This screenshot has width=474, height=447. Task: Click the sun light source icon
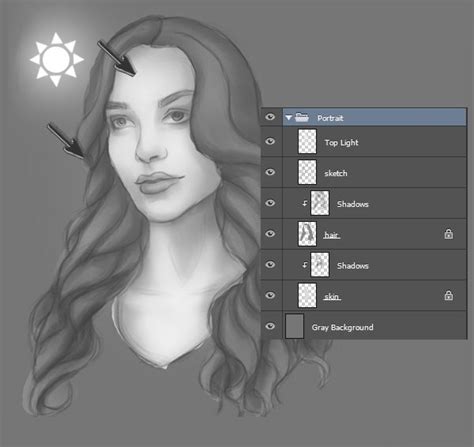coord(57,60)
